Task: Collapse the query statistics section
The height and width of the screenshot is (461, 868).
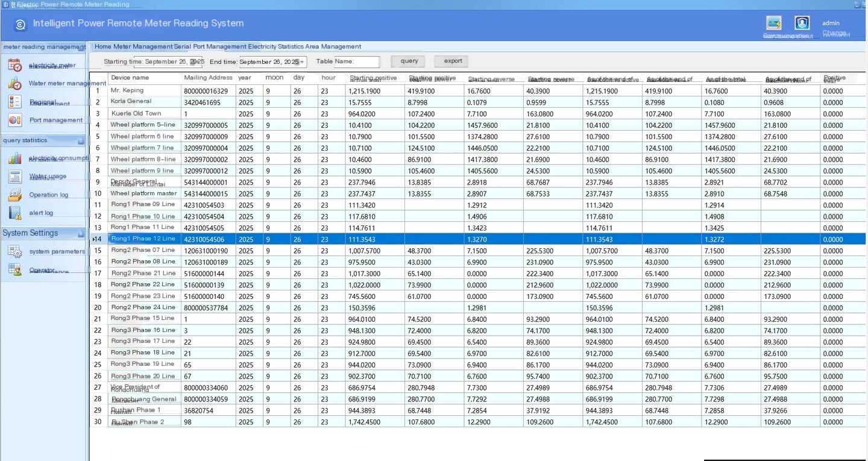Action: (81, 140)
